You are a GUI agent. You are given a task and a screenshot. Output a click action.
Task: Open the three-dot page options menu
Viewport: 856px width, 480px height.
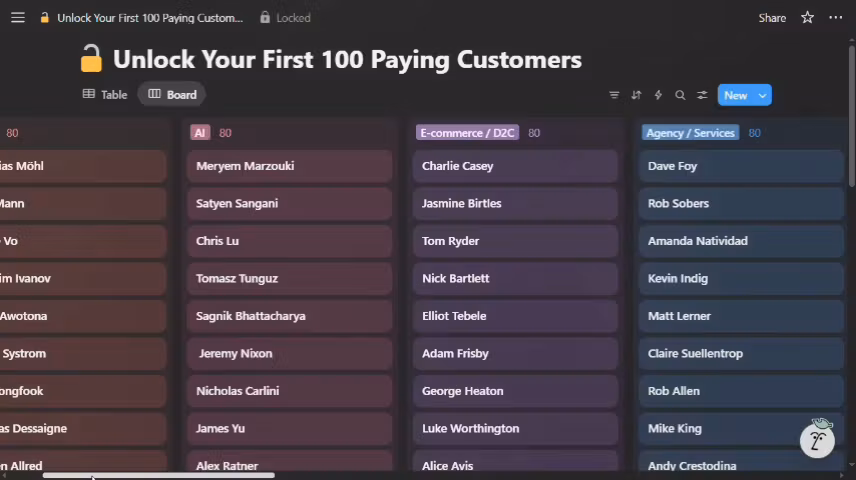835,18
